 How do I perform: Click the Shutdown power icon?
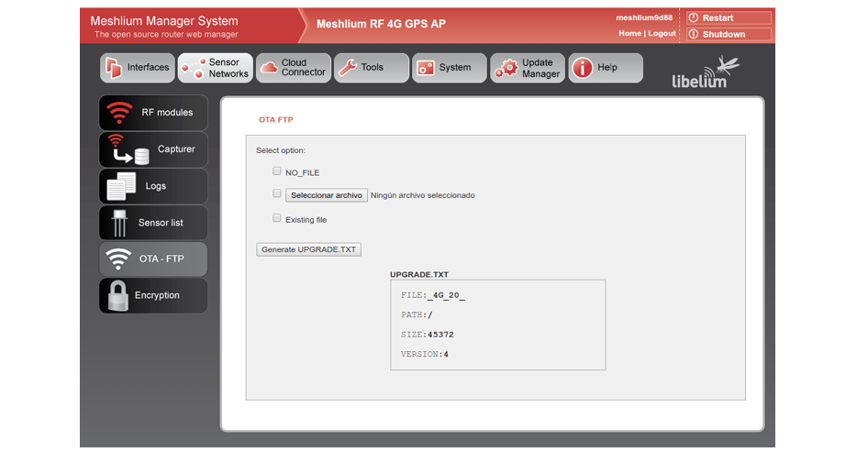(x=693, y=34)
